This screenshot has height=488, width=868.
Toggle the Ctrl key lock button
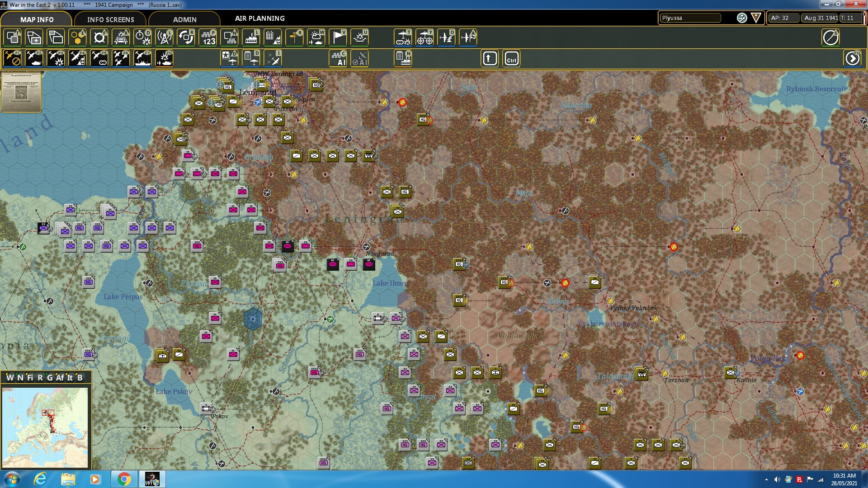pyautogui.click(x=511, y=59)
